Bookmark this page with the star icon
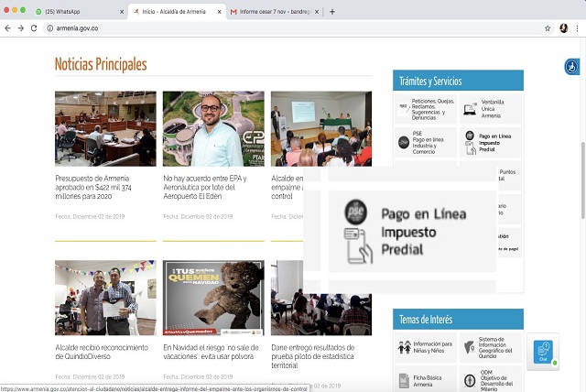Screen dimensions: 586x392 pyautogui.click(x=548, y=28)
